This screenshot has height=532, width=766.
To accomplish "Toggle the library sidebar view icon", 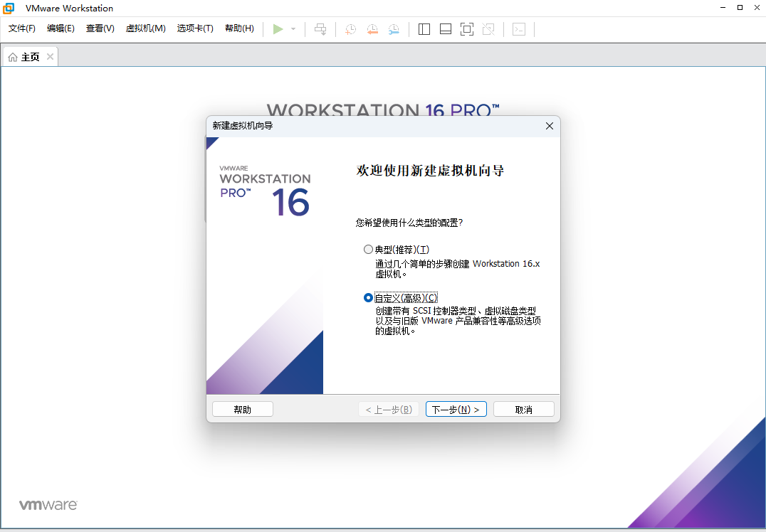I will click(424, 29).
